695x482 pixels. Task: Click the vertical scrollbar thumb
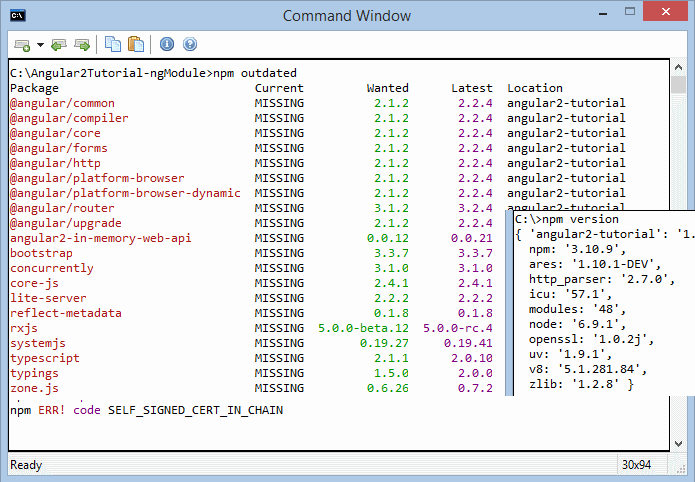click(x=678, y=84)
